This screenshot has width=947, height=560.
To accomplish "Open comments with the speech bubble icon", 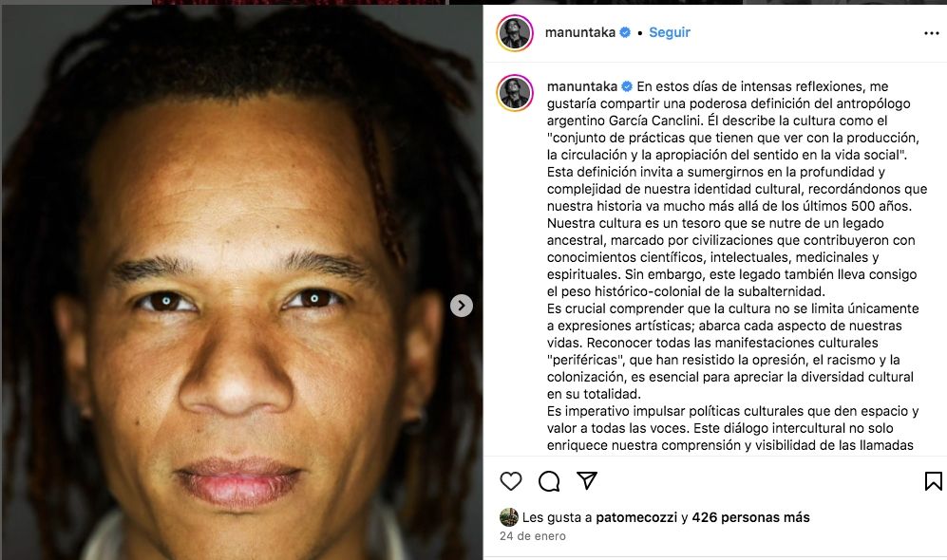I will click(549, 481).
